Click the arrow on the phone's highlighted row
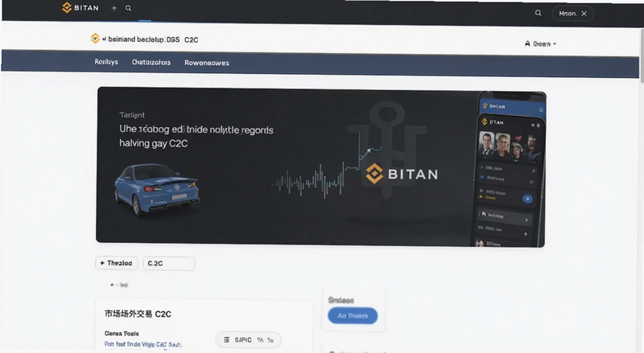 (526, 220)
